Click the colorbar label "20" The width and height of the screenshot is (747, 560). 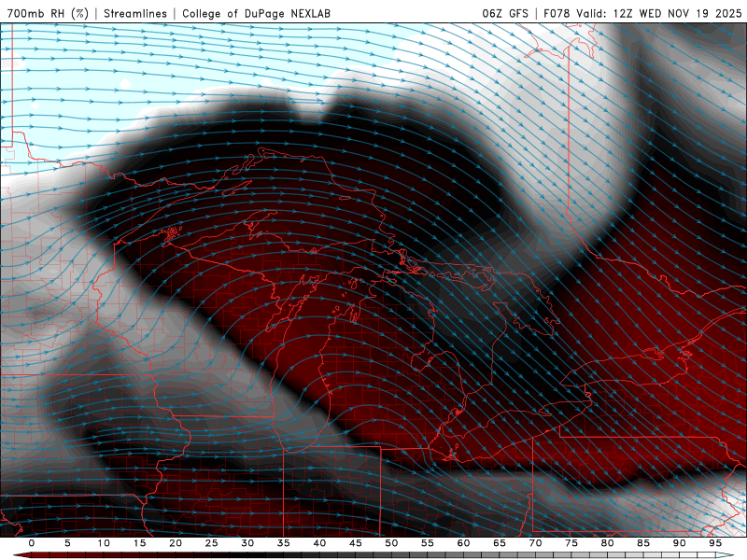click(x=176, y=543)
